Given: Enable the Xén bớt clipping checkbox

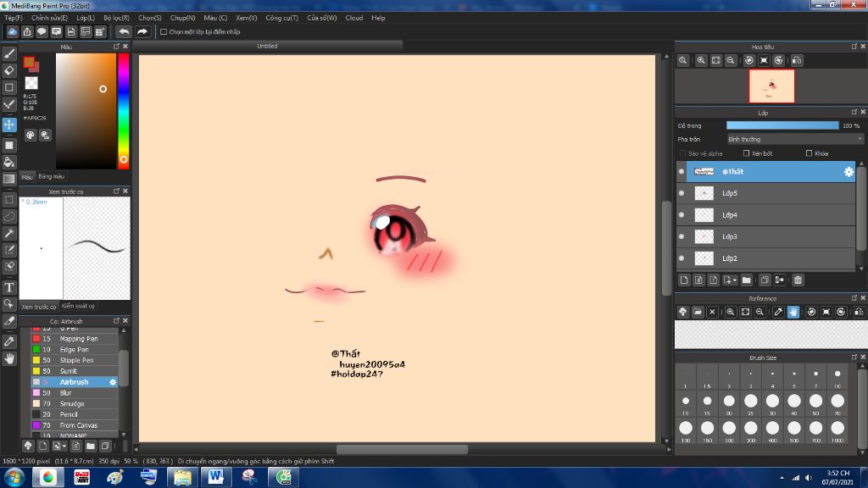Looking at the screenshot, I should (x=746, y=153).
